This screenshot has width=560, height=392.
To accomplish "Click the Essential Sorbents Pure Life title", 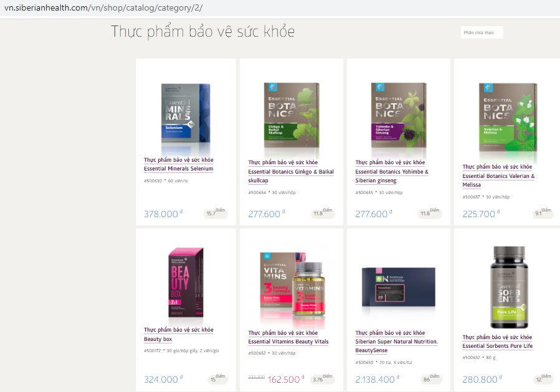I will coord(498,342).
